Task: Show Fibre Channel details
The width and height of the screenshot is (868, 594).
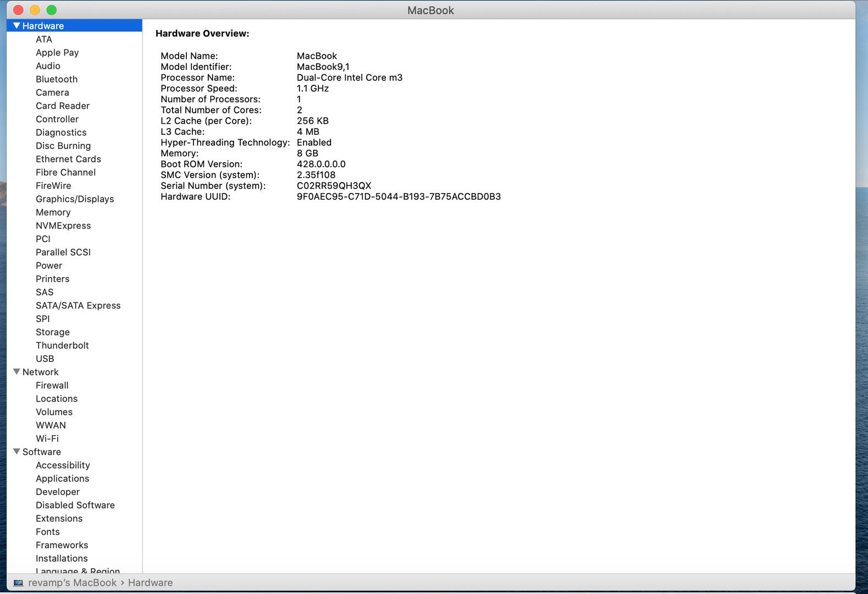Action: click(x=65, y=172)
